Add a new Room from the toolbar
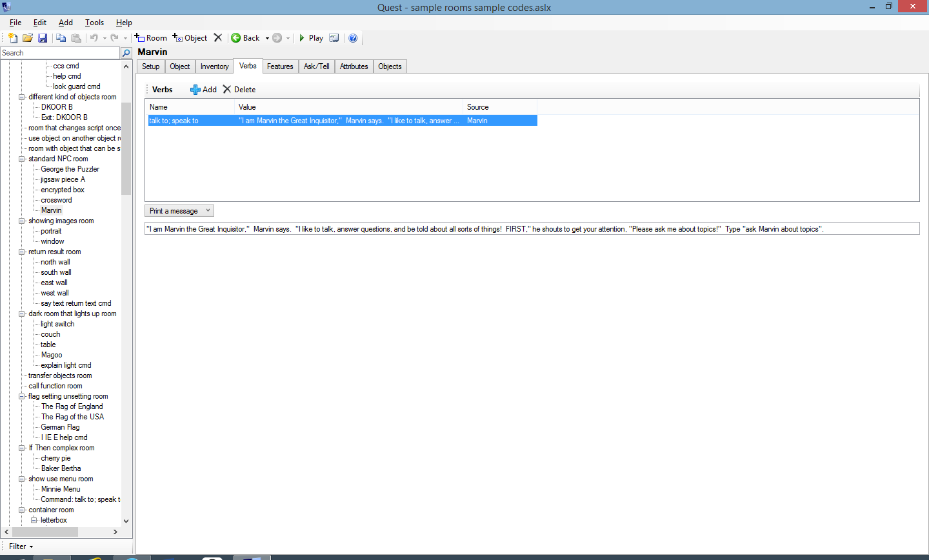The height and width of the screenshot is (560, 929). pyautogui.click(x=151, y=38)
